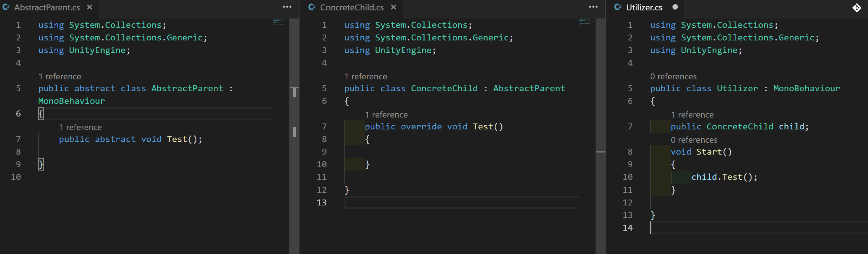Show '0 references' lens above void Start()
Viewport: 868px width, 254px height.
(694, 140)
